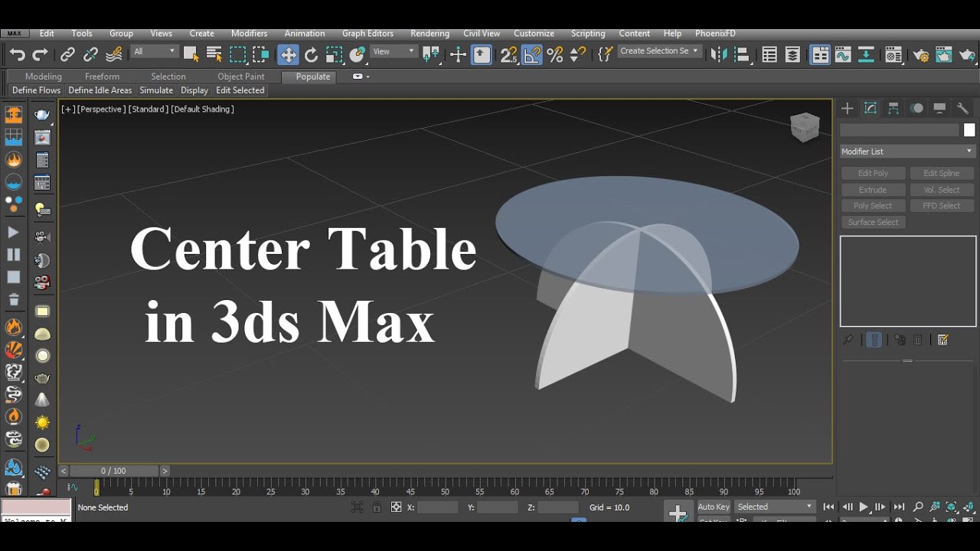The image size is (980, 551).
Task: Activate the Select and Link tool
Action: coord(67,54)
